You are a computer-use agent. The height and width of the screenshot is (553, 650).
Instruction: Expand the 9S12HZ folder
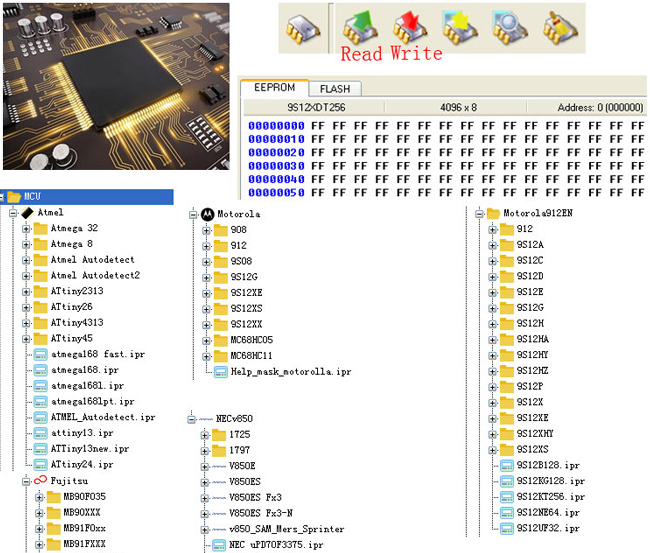[492, 371]
